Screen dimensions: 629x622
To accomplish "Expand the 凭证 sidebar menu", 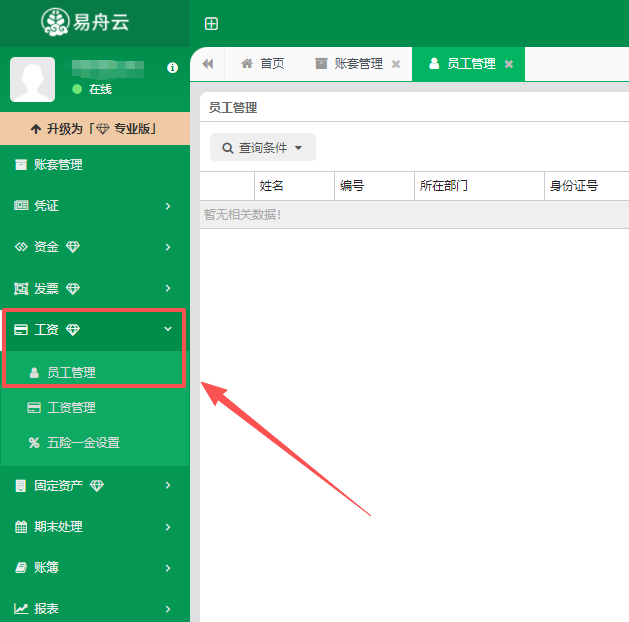I will 94,206.
